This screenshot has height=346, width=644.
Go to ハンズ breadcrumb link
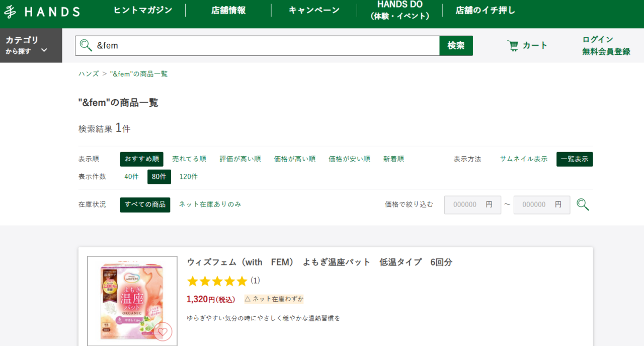click(x=89, y=74)
